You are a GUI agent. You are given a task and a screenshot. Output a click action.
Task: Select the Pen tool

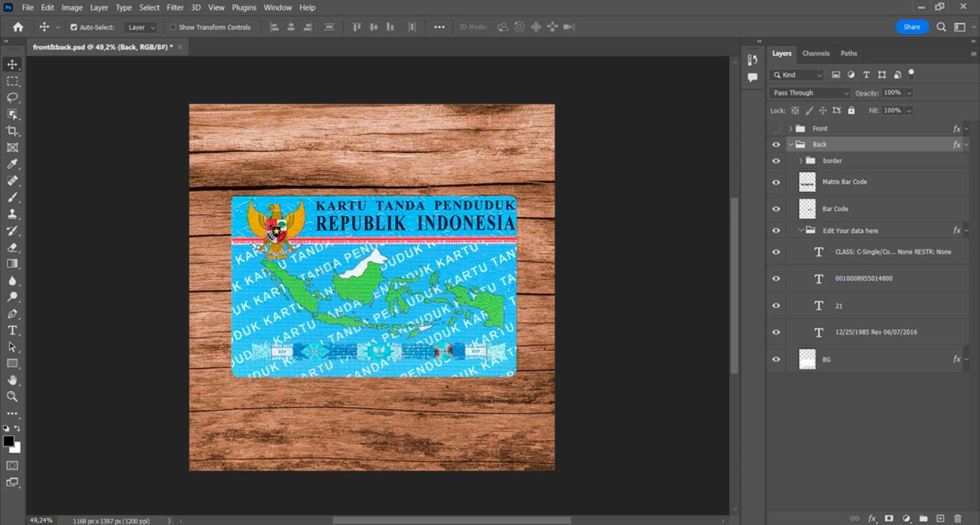pos(12,313)
